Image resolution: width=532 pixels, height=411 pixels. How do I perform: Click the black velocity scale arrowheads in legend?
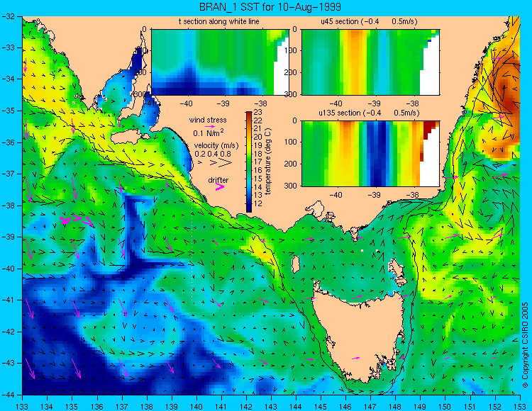[x=216, y=163]
